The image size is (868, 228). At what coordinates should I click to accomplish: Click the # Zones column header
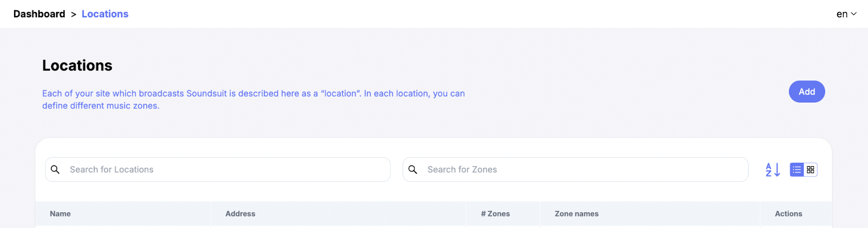pos(495,214)
